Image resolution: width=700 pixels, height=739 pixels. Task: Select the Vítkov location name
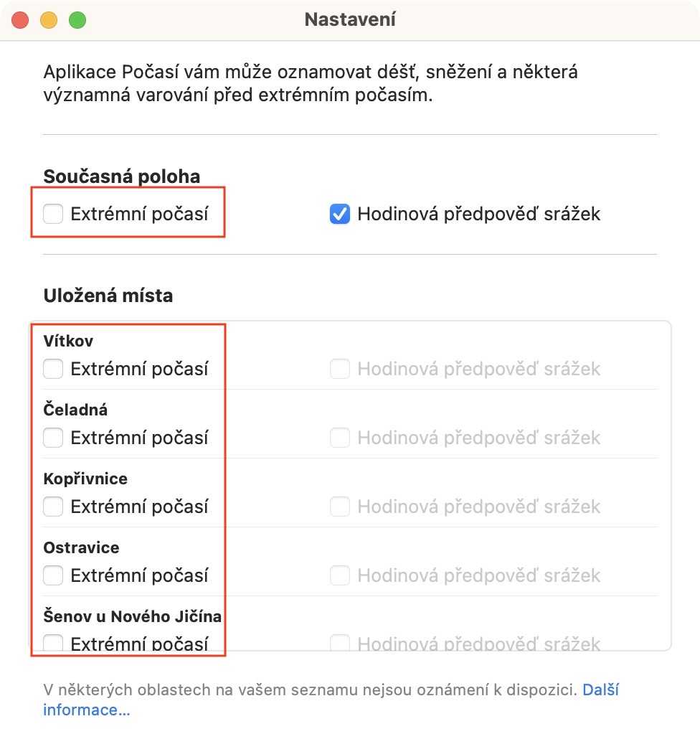coord(68,341)
